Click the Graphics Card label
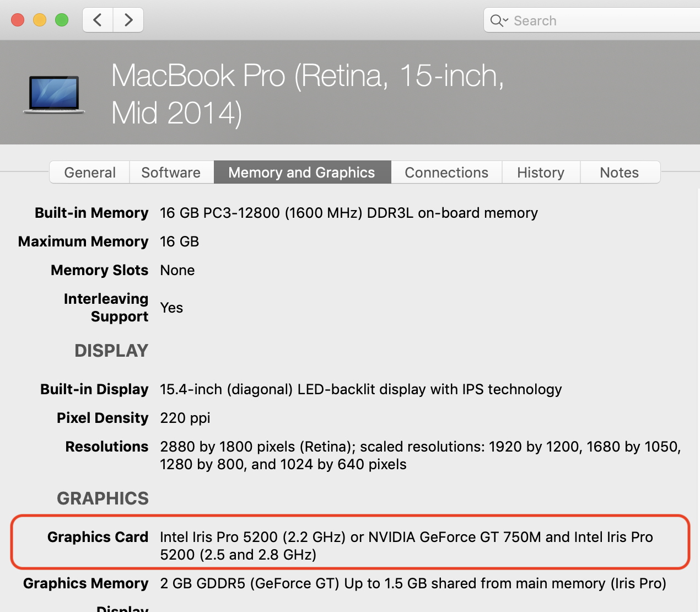Viewport: 700px width, 612px height. (x=98, y=537)
